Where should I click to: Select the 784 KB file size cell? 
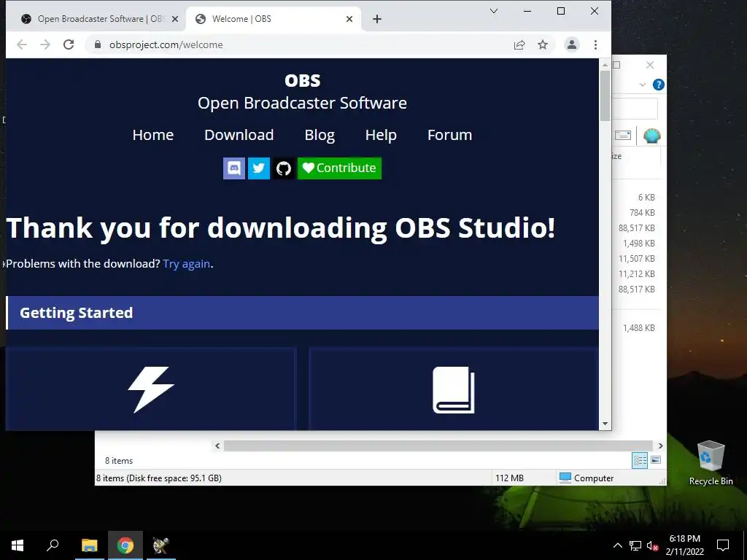click(642, 212)
